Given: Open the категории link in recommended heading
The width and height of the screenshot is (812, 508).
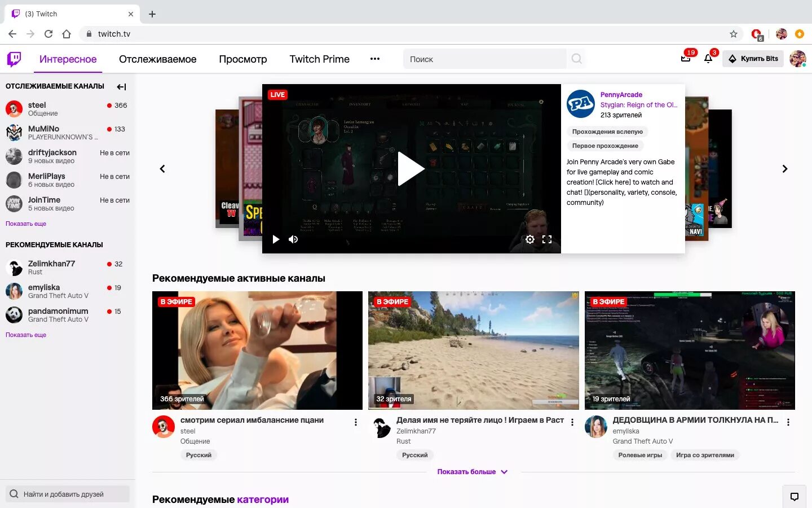Looking at the screenshot, I should (x=263, y=500).
